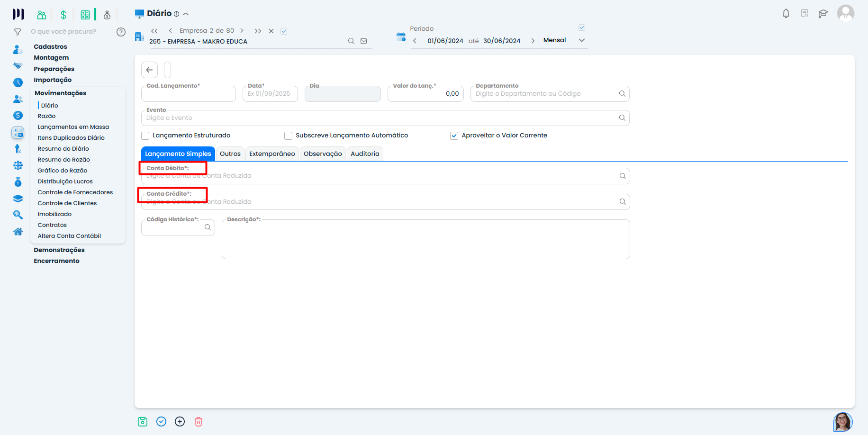Expand the Demonstrações menu section
868x435 pixels.
coord(59,250)
